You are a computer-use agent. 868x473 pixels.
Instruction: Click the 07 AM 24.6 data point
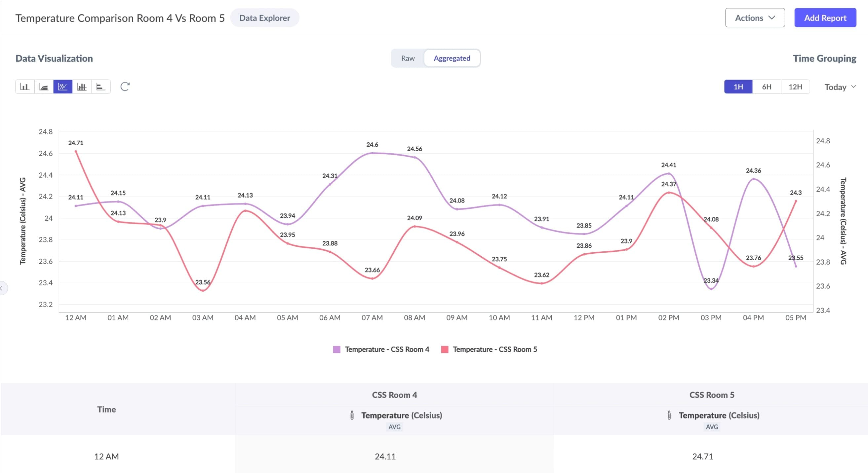coord(372,153)
